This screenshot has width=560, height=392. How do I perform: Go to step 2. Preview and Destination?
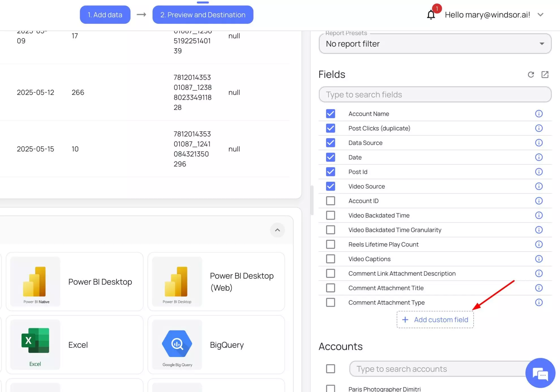tap(203, 15)
